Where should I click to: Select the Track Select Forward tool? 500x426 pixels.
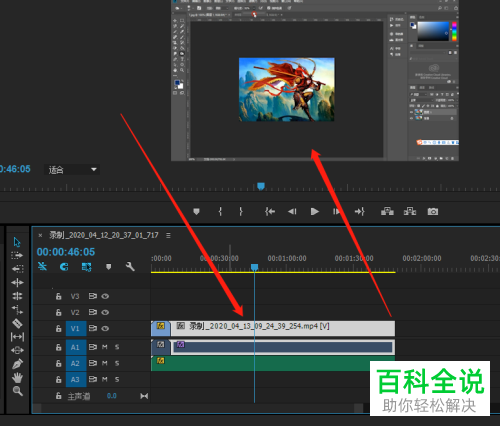(x=17, y=255)
